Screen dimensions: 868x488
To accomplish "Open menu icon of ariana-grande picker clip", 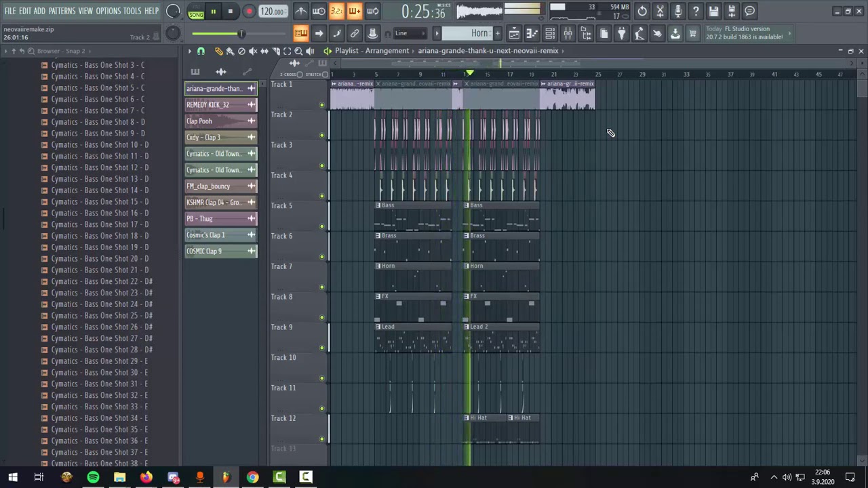I will point(252,88).
